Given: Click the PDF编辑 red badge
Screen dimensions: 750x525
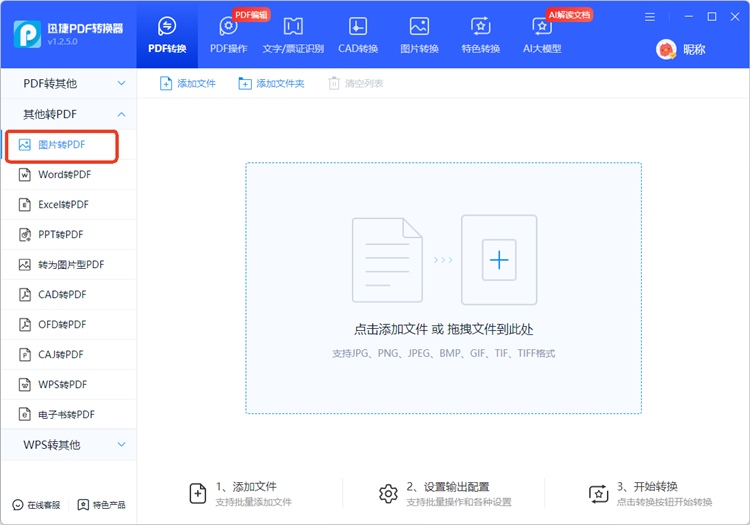Looking at the screenshot, I should click(x=252, y=15).
